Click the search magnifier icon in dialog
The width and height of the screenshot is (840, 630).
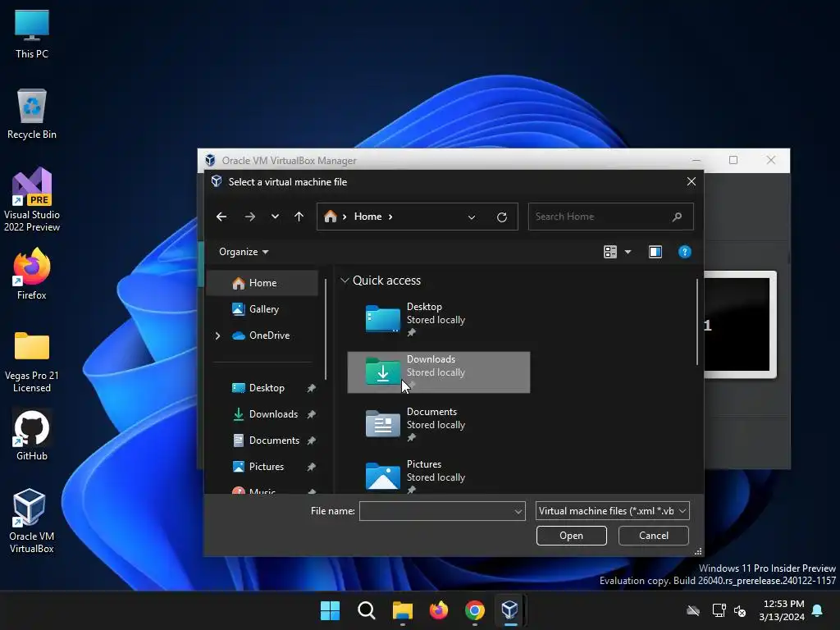pyautogui.click(x=677, y=217)
